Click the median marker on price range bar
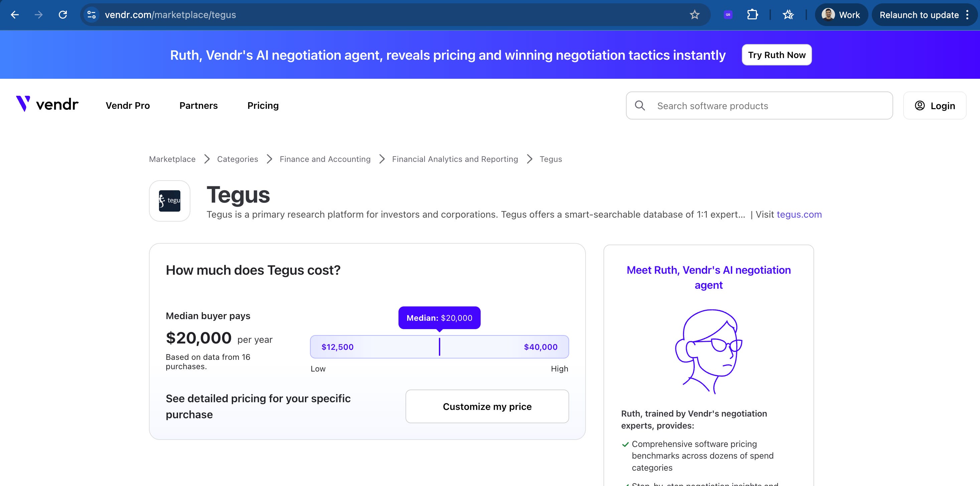This screenshot has width=980, height=486. pyautogui.click(x=440, y=346)
